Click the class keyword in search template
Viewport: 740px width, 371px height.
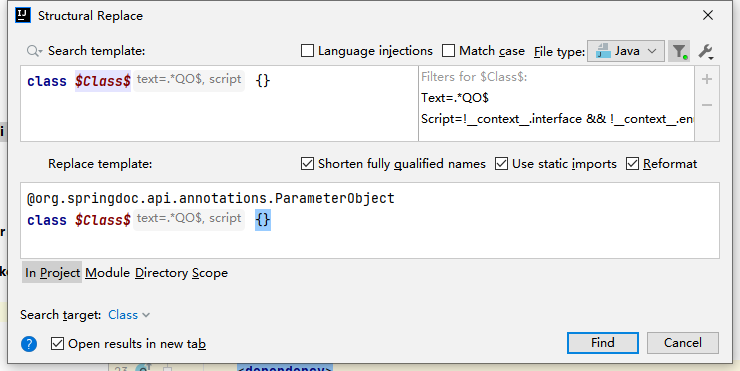click(47, 81)
